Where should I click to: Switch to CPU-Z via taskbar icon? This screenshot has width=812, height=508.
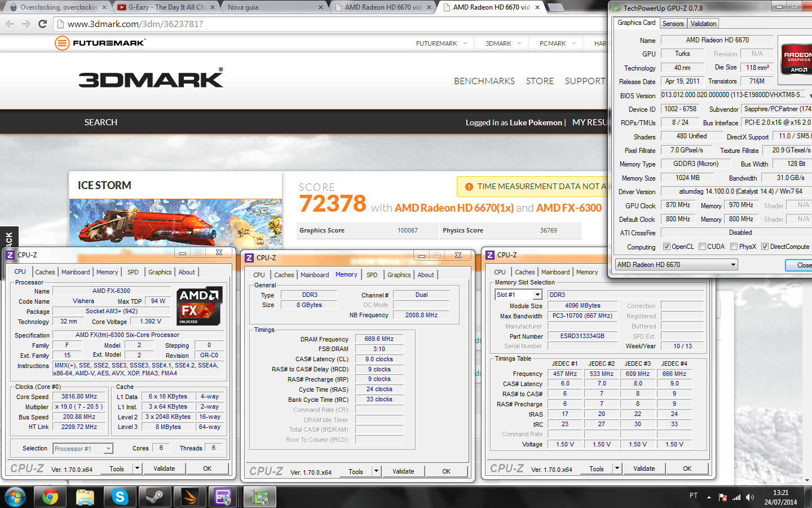pos(224,497)
